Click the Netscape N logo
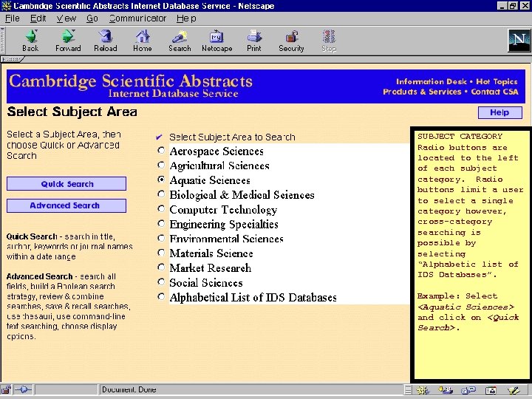The width and height of the screenshot is (532, 399). click(x=519, y=41)
